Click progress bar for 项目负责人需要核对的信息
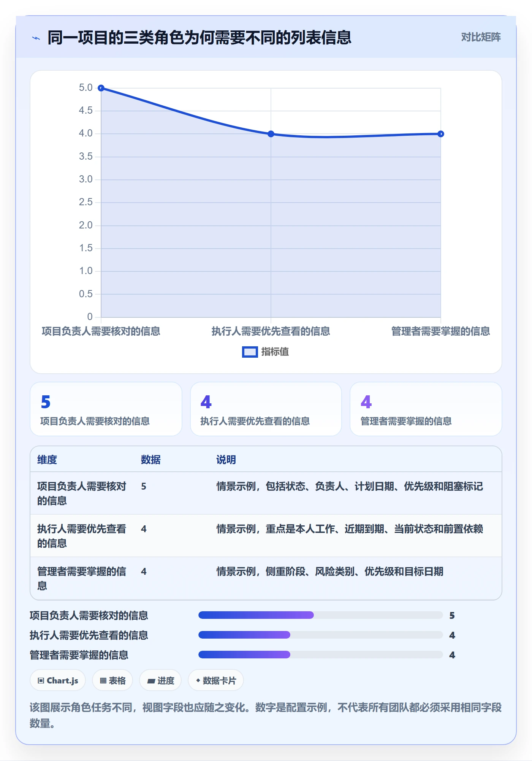 (x=321, y=615)
